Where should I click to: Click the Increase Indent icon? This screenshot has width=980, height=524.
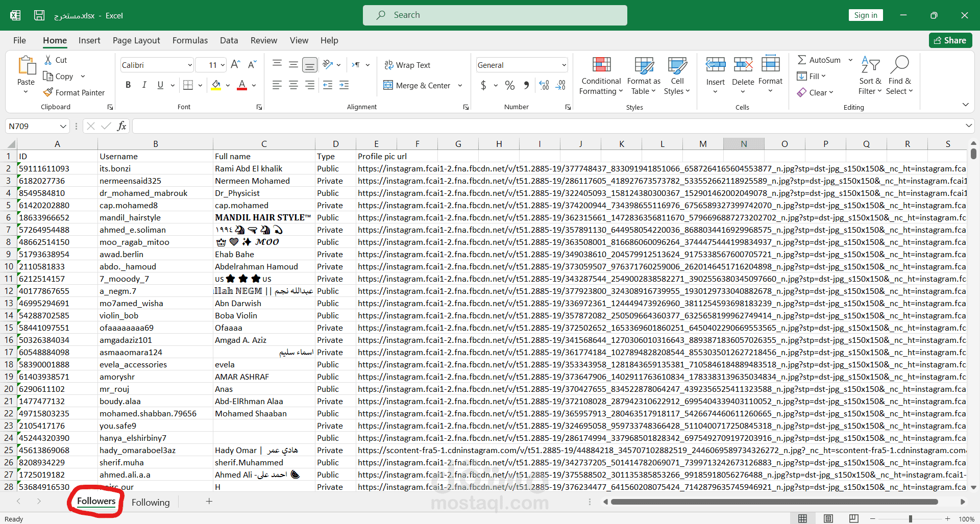coord(344,85)
